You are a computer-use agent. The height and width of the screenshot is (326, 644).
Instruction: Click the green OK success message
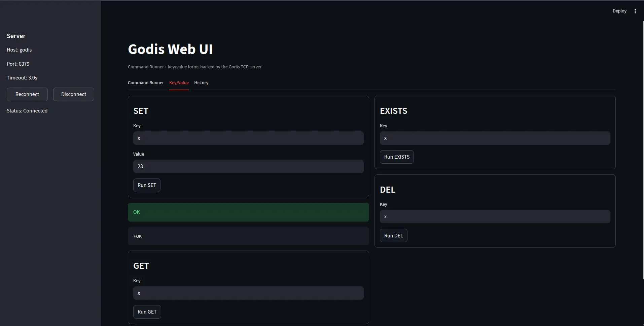248,212
